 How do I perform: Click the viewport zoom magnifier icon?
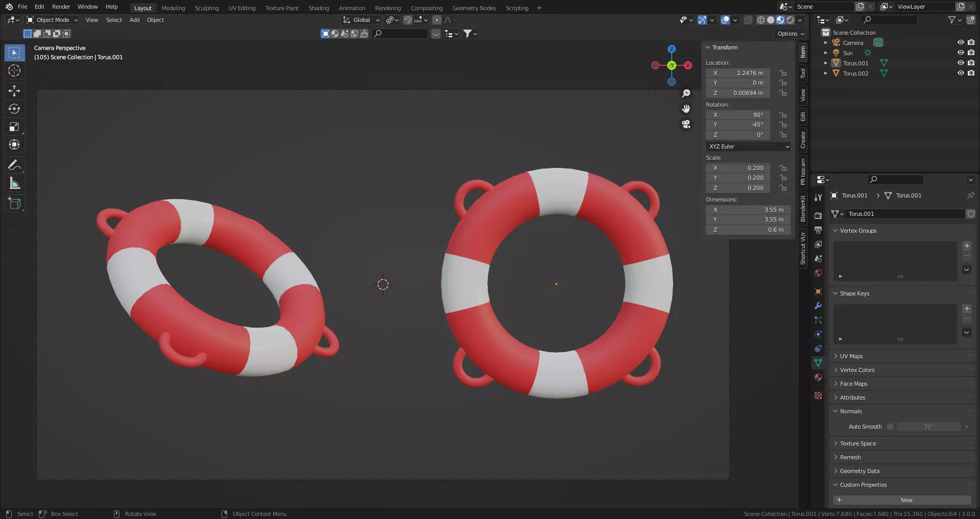686,93
